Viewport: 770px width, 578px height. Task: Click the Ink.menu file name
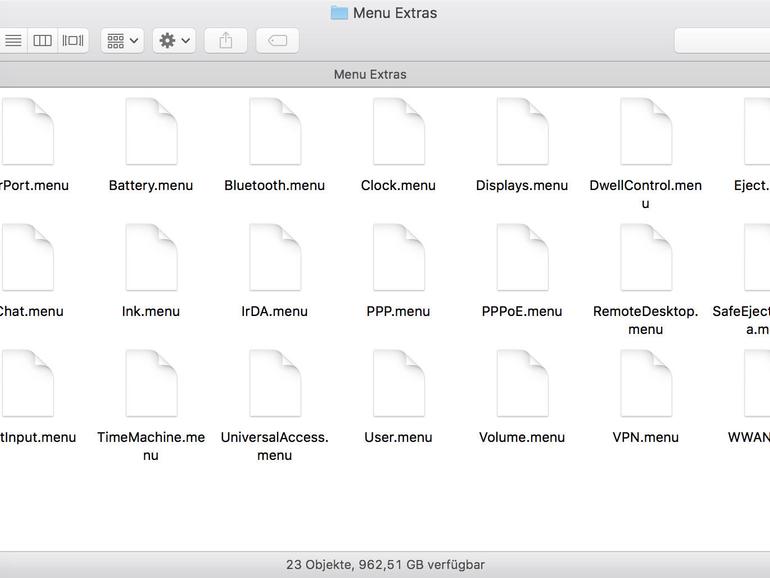151,311
